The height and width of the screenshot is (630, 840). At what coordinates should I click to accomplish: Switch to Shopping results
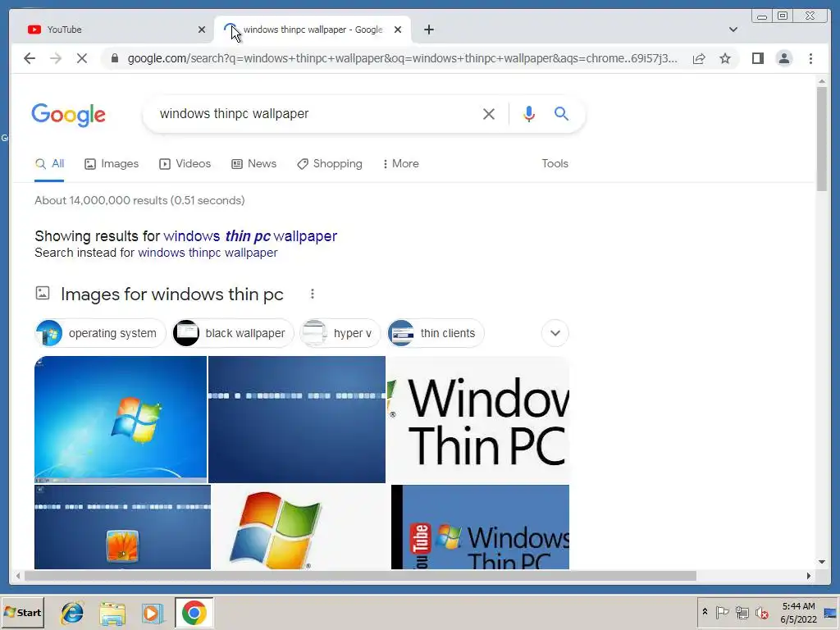(x=330, y=164)
